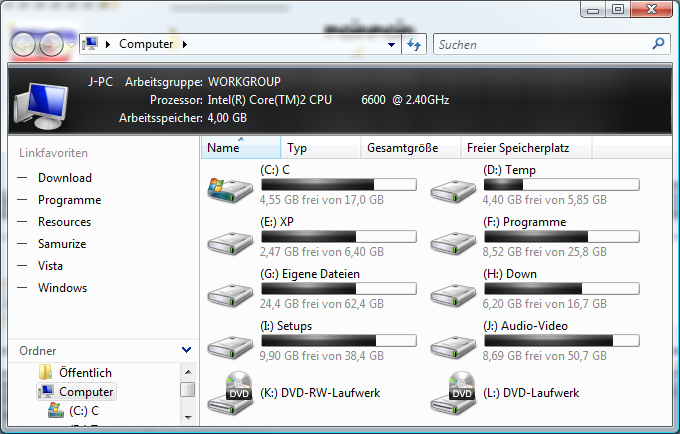Minimize the Explorer window
Image resolution: width=680 pixels, height=434 pixels.
tap(593, 10)
